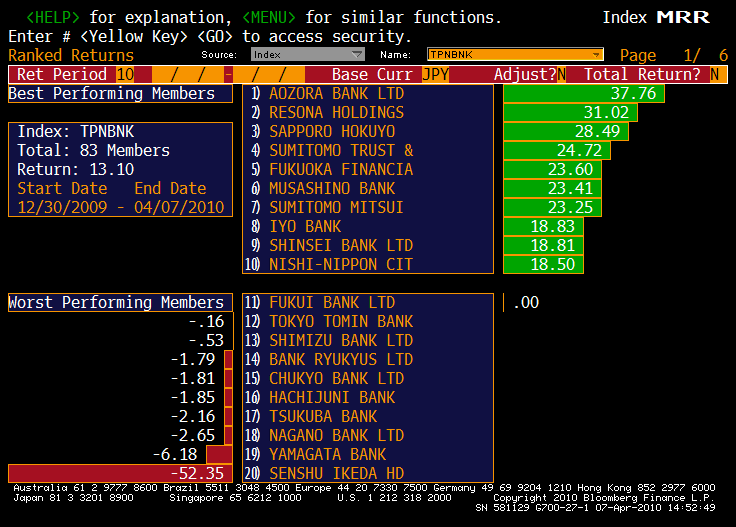The height and width of the screenshot is (527, 736).
Task: Click the -6.18 return value
Action: 175,454
